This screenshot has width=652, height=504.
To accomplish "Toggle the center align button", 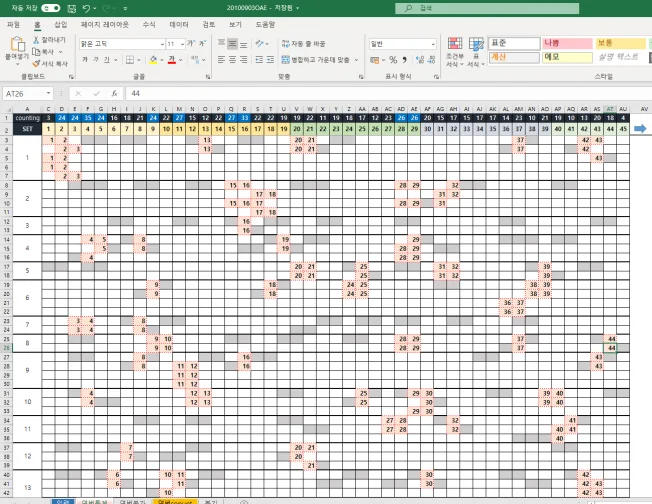I will 232,60.
